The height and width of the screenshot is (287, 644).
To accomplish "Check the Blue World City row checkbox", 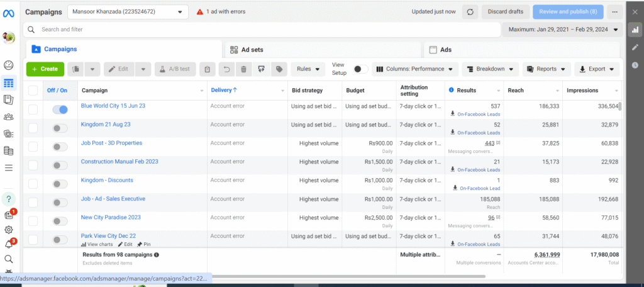I will [x=33, y=110].
